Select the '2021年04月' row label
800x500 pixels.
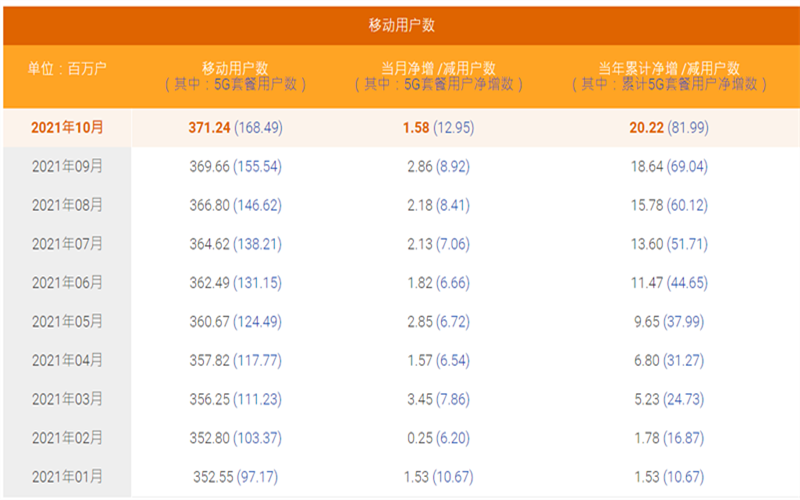pyautogui.click(x=67, y=360)
